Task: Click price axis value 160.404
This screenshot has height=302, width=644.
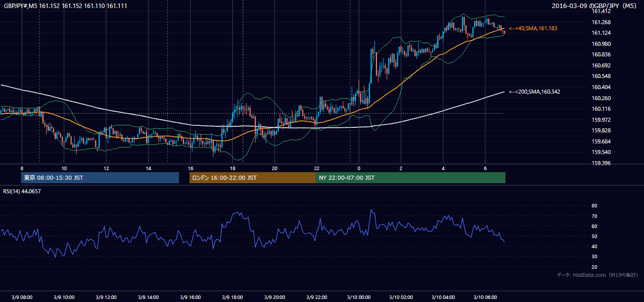Action: (x=601, y=88)
